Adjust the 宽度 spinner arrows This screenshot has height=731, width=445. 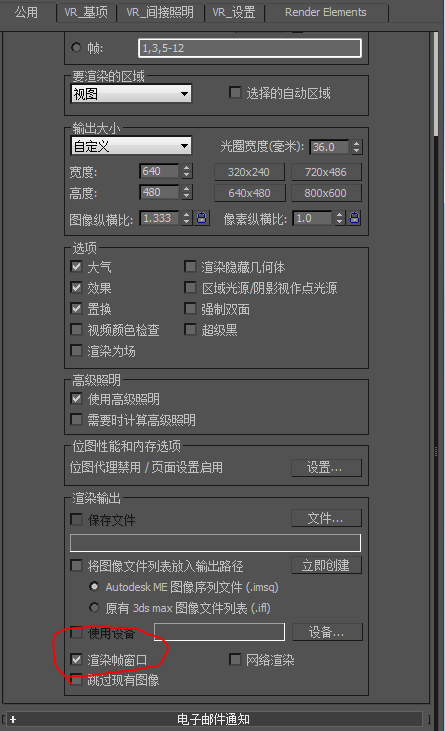pos(187,171)
